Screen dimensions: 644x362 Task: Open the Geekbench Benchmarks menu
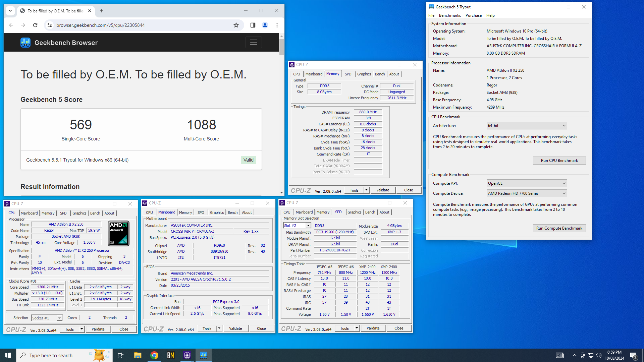click(450, 15)
